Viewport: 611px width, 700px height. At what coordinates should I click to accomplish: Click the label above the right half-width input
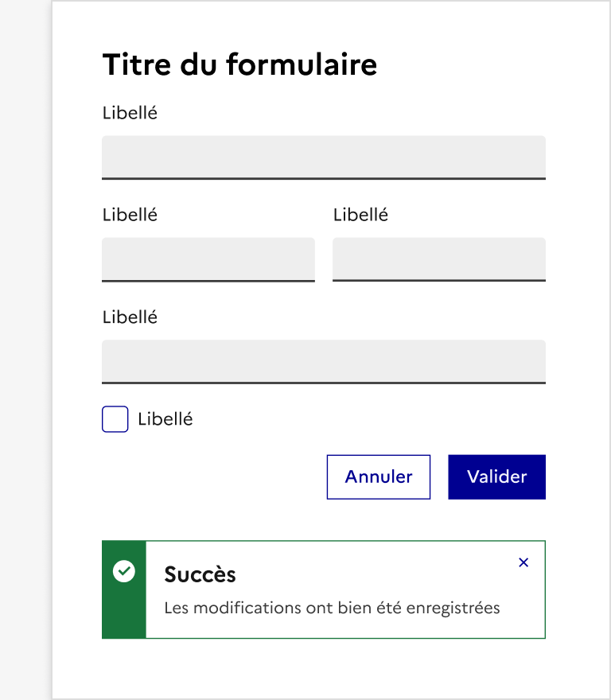tap(361, 215)
